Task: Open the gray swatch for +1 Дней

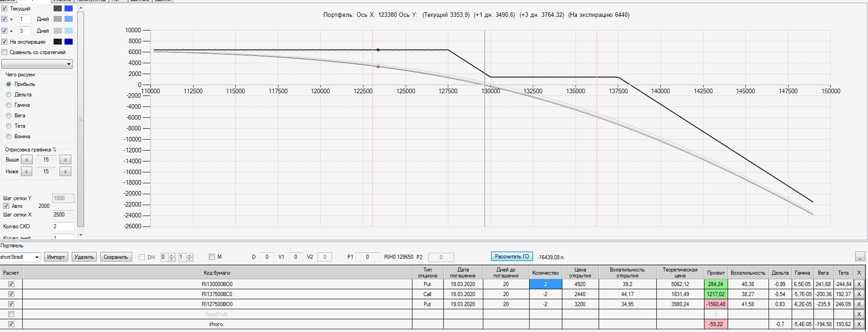Action: tap(58, 19)
